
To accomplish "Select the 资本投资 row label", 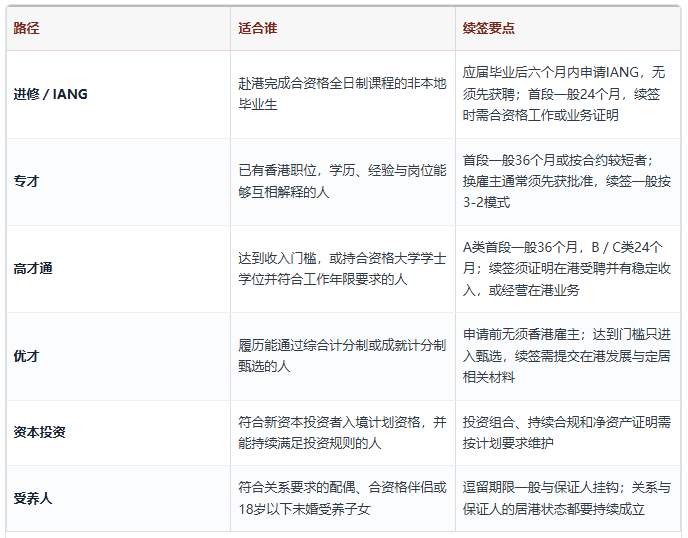I will pyautogui.click(x=39, y=432).
